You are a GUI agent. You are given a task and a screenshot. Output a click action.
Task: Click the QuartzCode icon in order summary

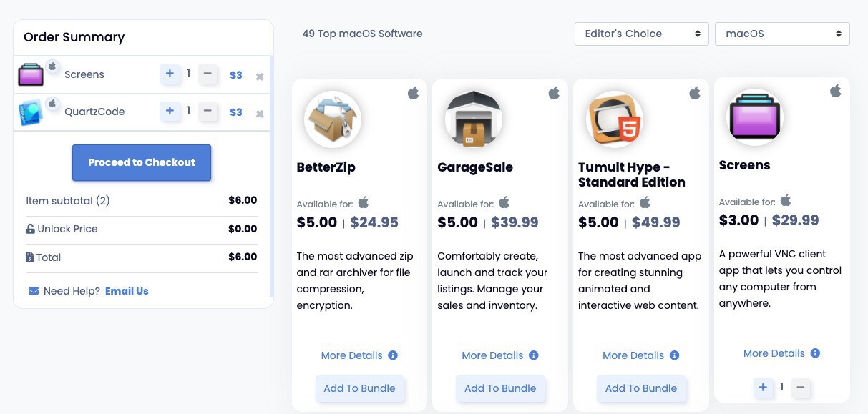pyautogui.click(x=31, y=112)
